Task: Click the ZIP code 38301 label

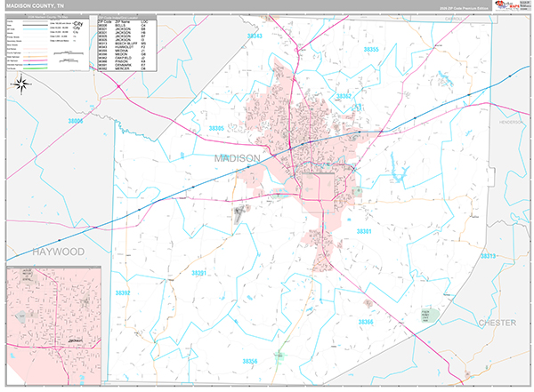Action: point(365,231)
